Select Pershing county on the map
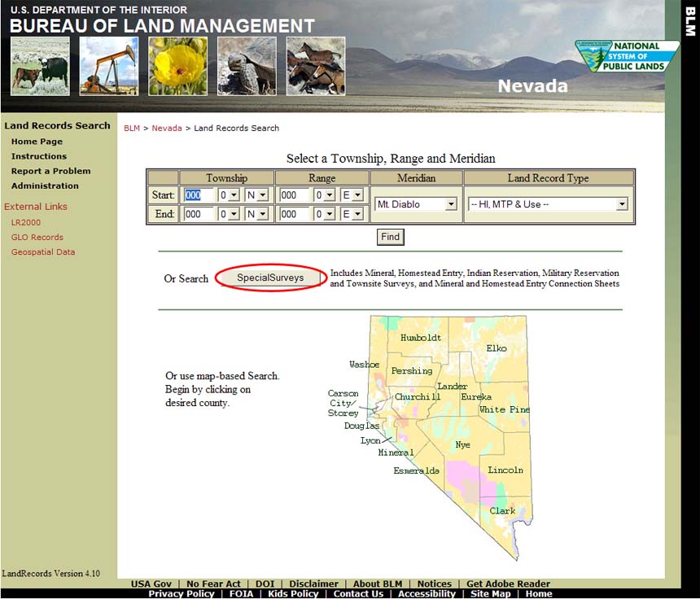 coord(412,370)
